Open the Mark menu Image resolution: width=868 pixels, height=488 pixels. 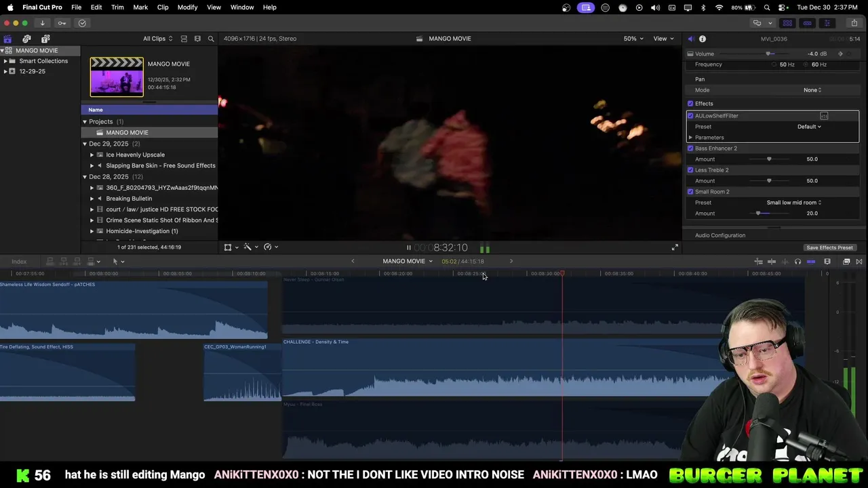140,7
